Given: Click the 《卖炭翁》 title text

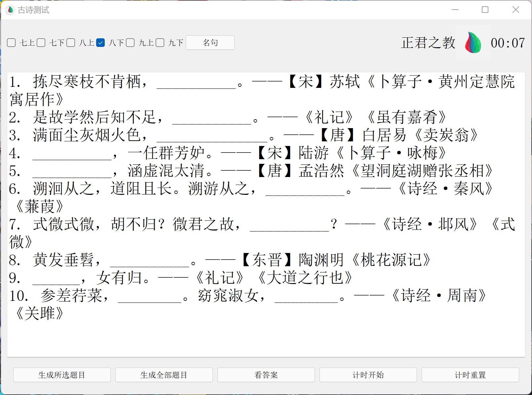Looking at the screenshot, I should click(446, 135).
